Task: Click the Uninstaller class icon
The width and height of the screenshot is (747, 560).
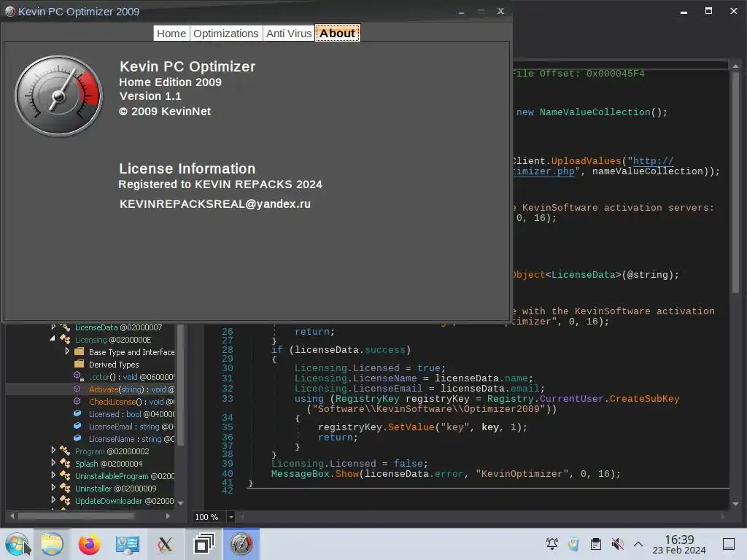Action: pos(65,488)
